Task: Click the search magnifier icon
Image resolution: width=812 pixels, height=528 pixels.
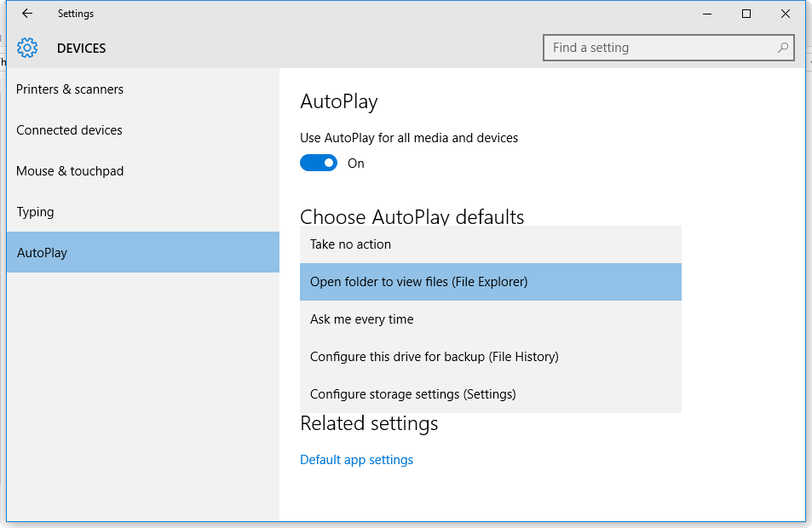Action: click(782, 48)
